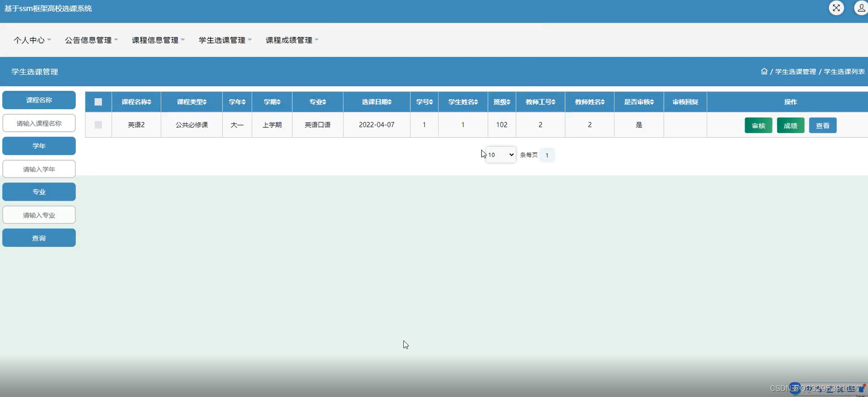Image resolution: width=868 pixels, height=397 pixels.
Task: Sort by 课程名称 column arrows
Action: tap(149, 102)
